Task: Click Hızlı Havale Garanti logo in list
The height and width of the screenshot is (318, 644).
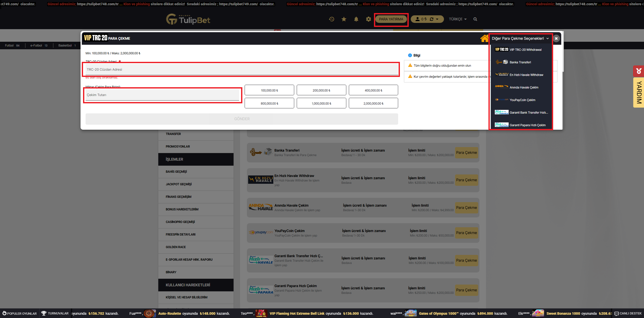Action: [x=261, y=260]
